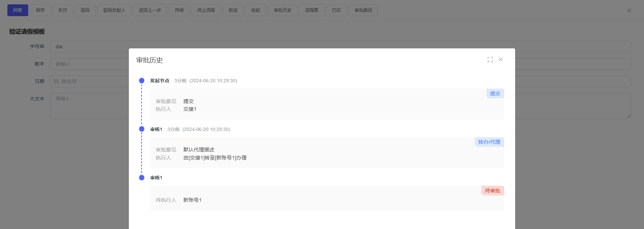
Task: Open 审批路径 from toolbar
Action: coord(363,10)
